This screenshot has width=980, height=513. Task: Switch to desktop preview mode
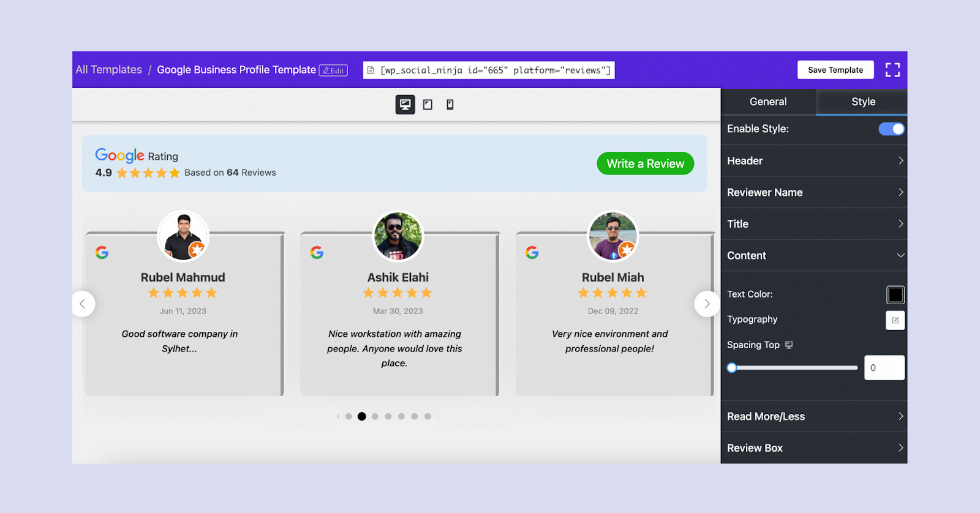click(405, 105)
